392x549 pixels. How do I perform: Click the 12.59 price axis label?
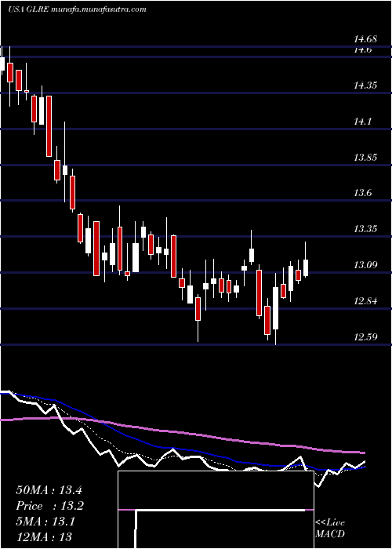click(365, 337)
